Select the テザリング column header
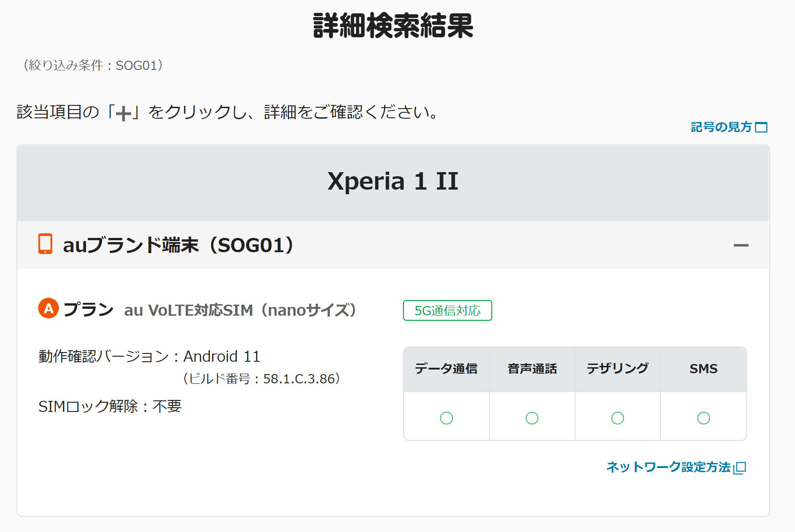This screenshot has width=795, height=532. [x=617, y=369]
